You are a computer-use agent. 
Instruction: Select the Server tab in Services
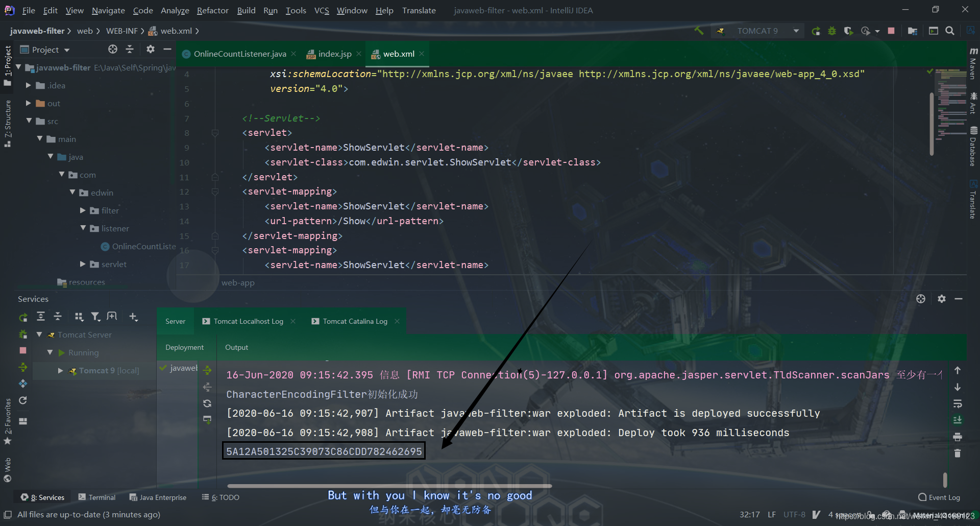tap(175, 321)
